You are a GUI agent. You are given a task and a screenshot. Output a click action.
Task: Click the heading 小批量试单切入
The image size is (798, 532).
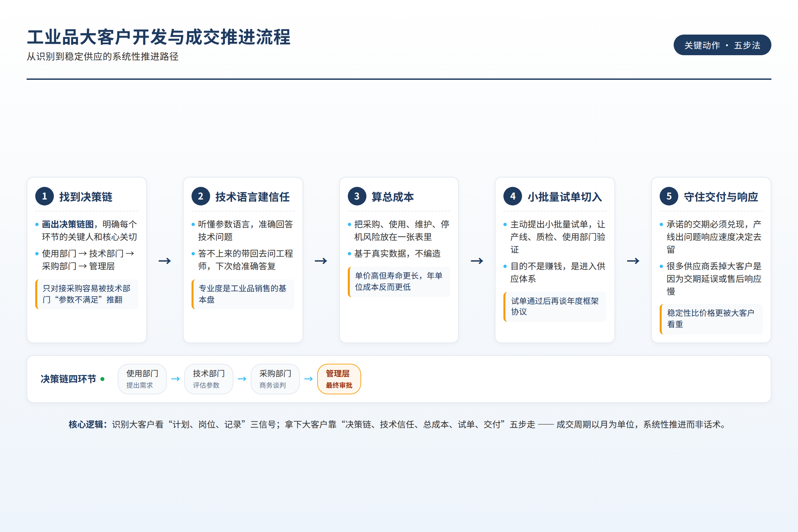click(565, 197)
